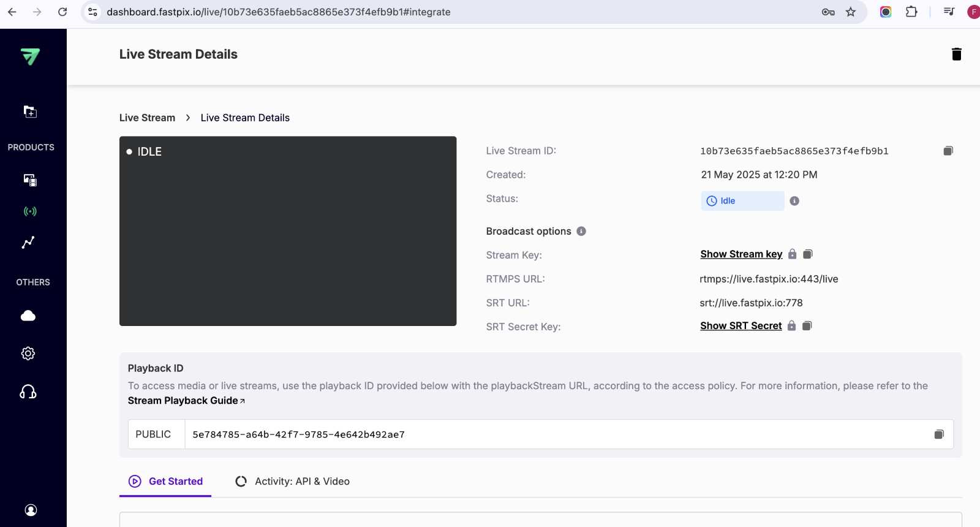980x527 pixels.
Task: Click the idle live stream preview player
Action: 288,231
